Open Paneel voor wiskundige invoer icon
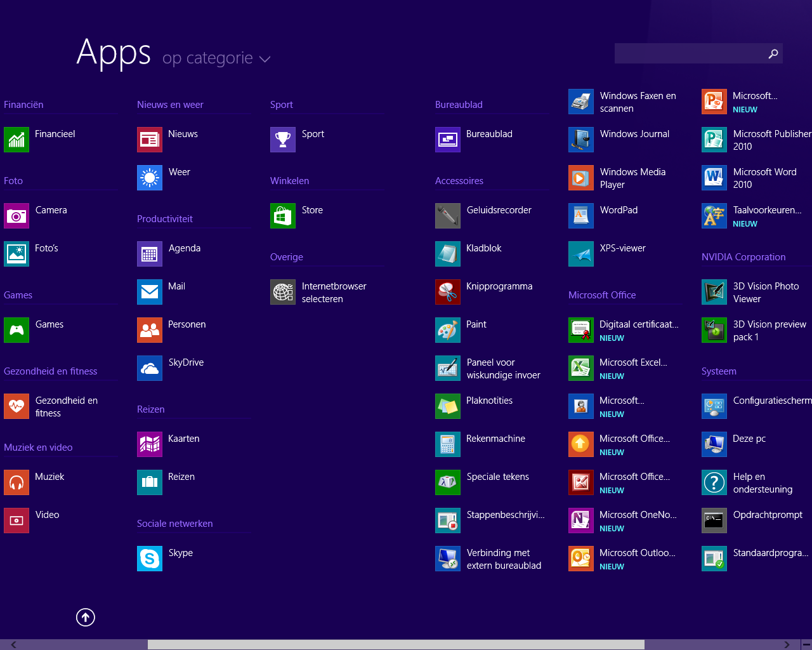 tap(448, 368)
